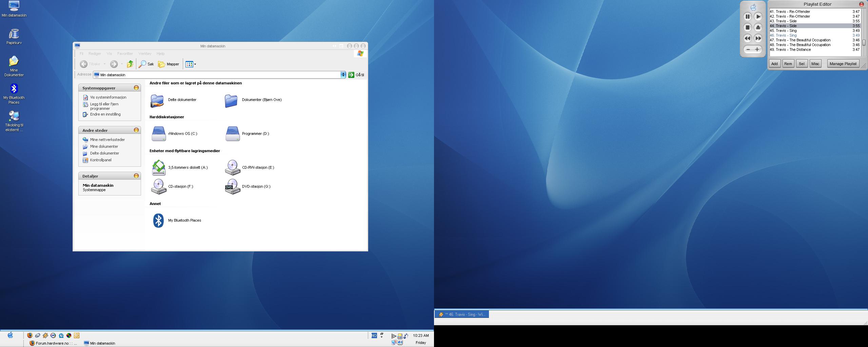Screen dimensions: 868x347
Task: Open the Hjelp menu
Action: [160, 54]
